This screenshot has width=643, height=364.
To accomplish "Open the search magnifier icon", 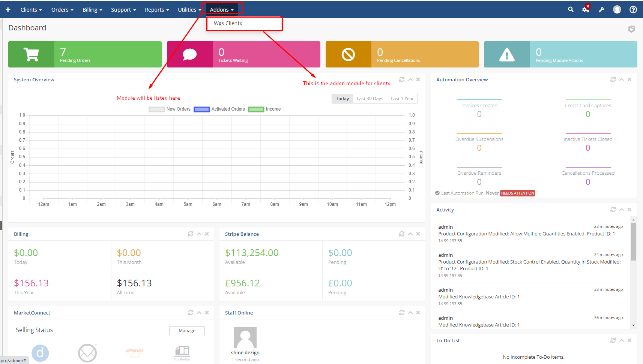I will pos(571,10).
